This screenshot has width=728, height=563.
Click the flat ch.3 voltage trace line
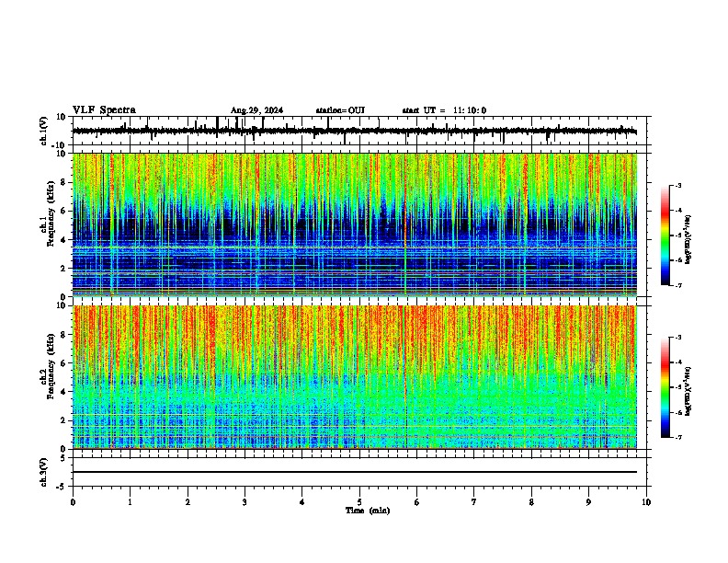click(x=355, y=472)
